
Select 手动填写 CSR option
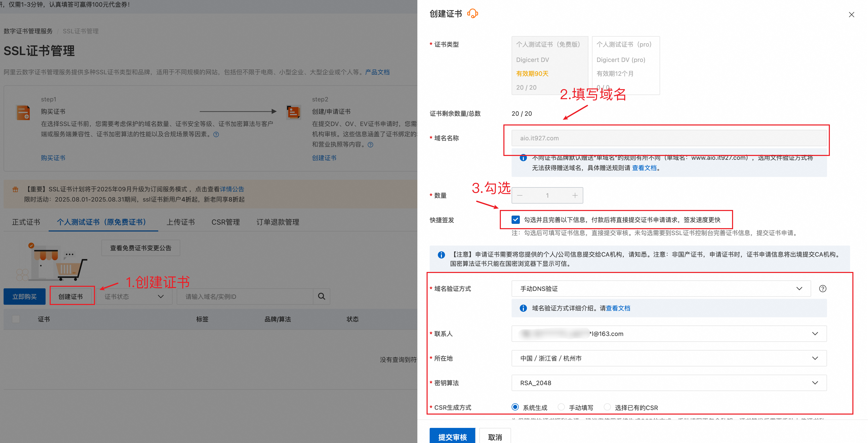[x=561, y=407]
